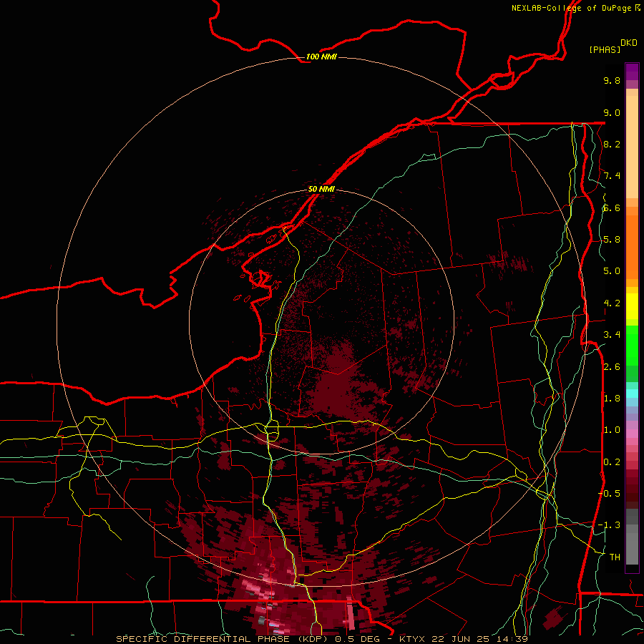This screenshot has width=644, height=644.
Task: Click the 8.2 scale value
Action: (x=612, y=144)
